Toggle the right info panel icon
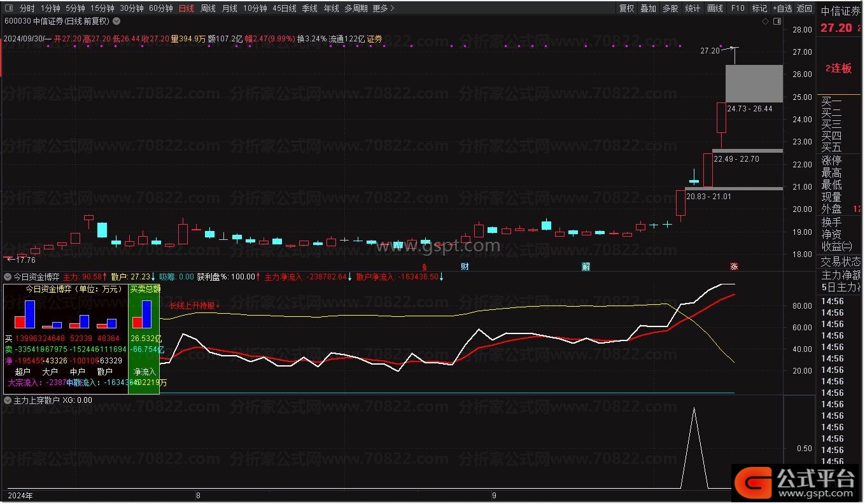The image size is (865, 504). pyautogui.click(x=777, y=21)
